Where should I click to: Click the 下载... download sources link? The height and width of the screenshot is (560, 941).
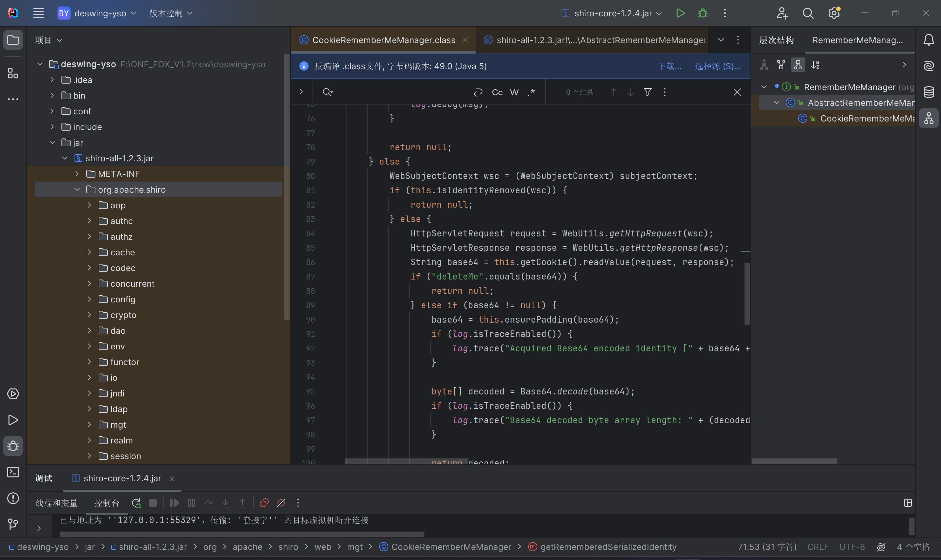pos(669,66)
